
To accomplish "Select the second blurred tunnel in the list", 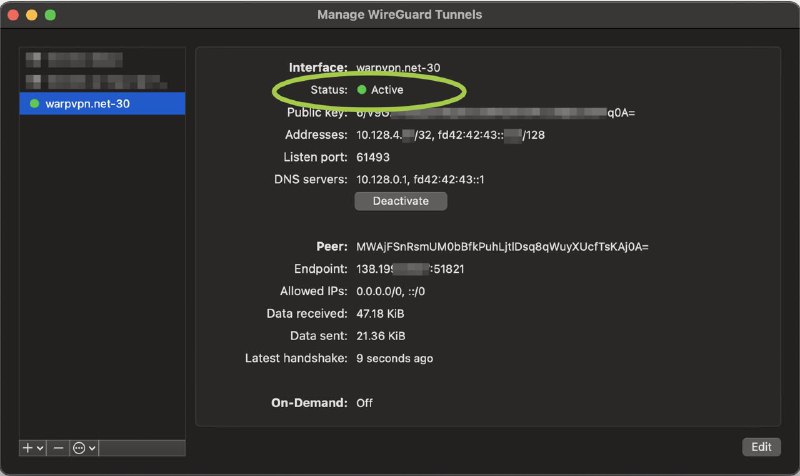I will coord(102,82).
